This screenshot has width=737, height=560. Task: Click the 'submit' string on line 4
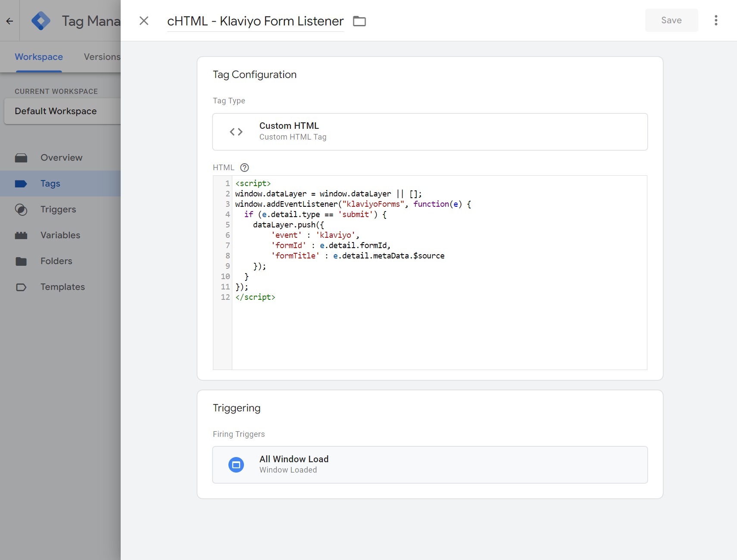356,215
